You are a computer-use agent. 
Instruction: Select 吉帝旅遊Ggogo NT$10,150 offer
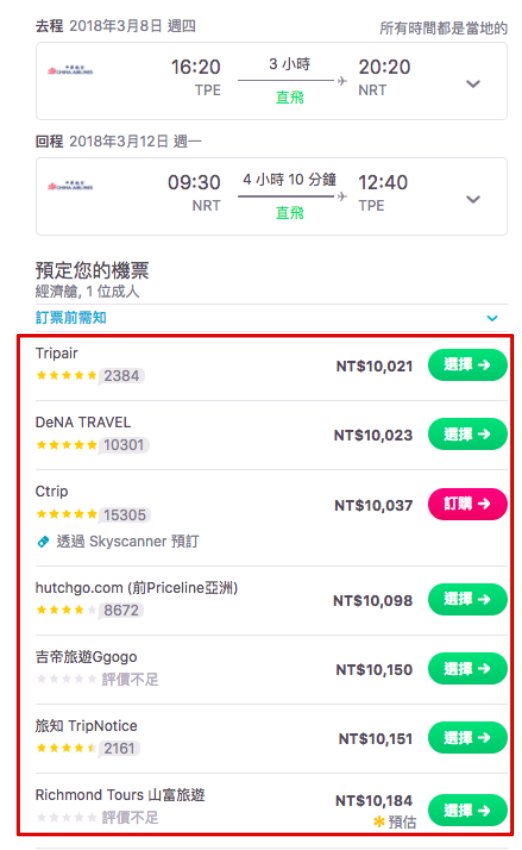coord(467,668)
